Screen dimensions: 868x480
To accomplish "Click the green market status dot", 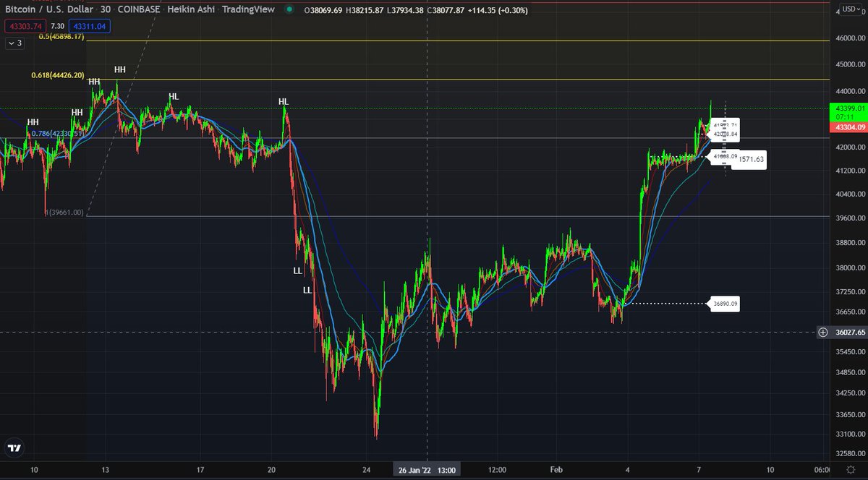I will pos(290,11).
